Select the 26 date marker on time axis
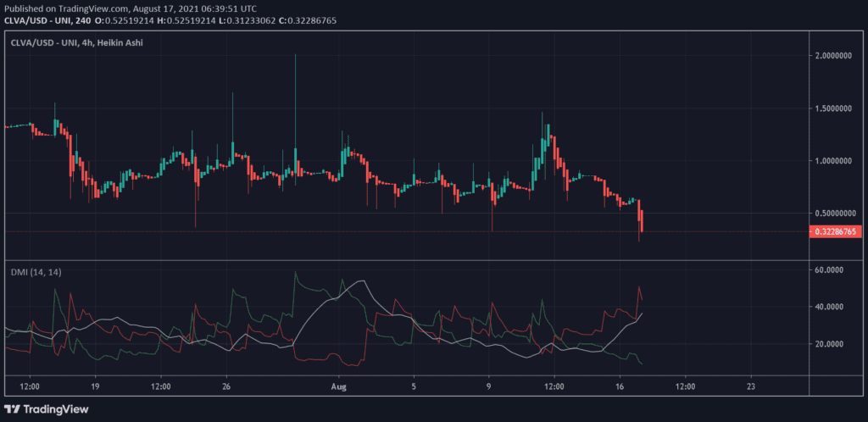This screenshot has height=422, width=868. click(x=225, y=385)
